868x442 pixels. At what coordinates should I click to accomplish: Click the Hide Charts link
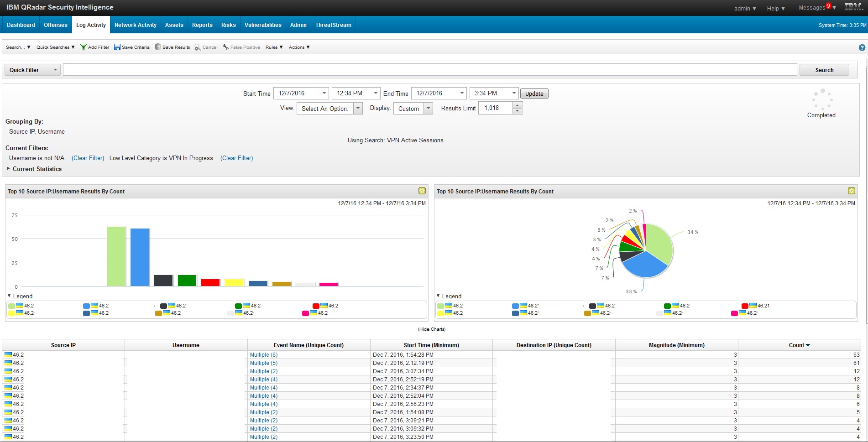[x=431, y=329]
